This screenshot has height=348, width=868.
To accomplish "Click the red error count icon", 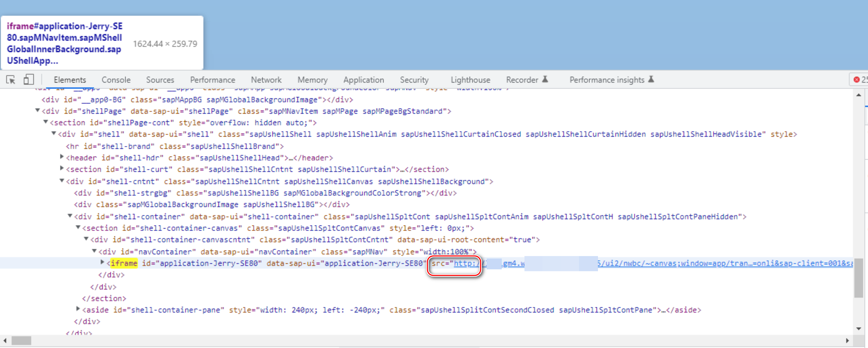I will click(x=856, y=79).
